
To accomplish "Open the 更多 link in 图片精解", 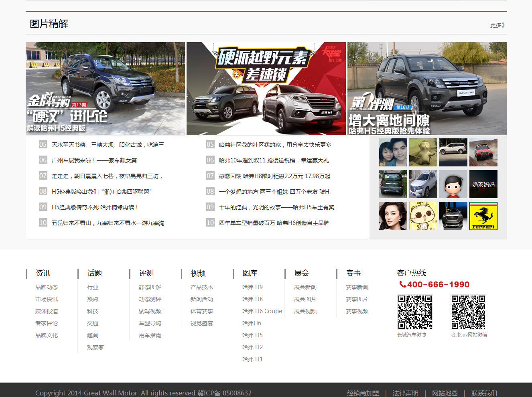I will (x=497, y=25).
